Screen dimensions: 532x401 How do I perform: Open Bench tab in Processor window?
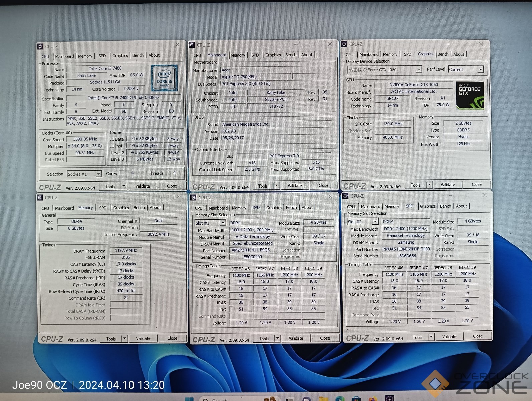click(138, 55)
